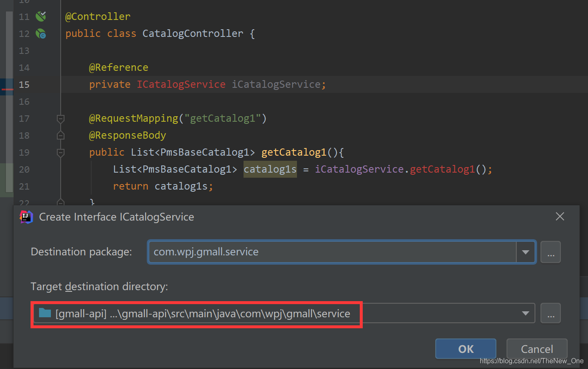588x369 pixels.
Task: Click the Spring class gutter icon on line 12
Action: [x=41, y=34]
